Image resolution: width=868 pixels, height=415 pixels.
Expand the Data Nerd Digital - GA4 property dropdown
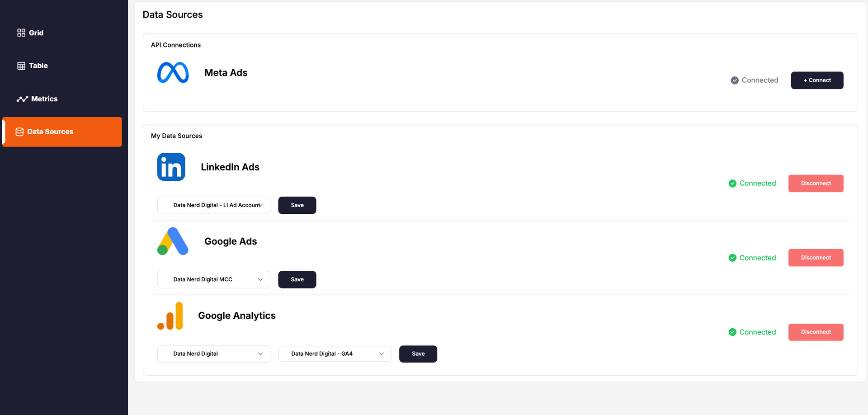point(335,354)
